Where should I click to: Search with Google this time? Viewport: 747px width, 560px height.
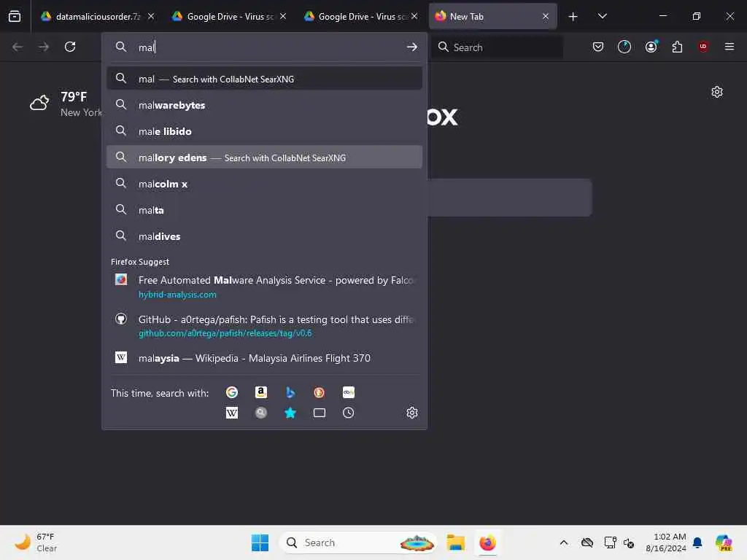tap(232, 392)
